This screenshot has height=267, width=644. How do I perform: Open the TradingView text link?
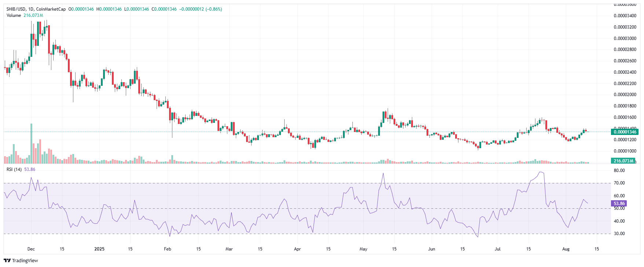pyautogui.click(x=25, y=261)
